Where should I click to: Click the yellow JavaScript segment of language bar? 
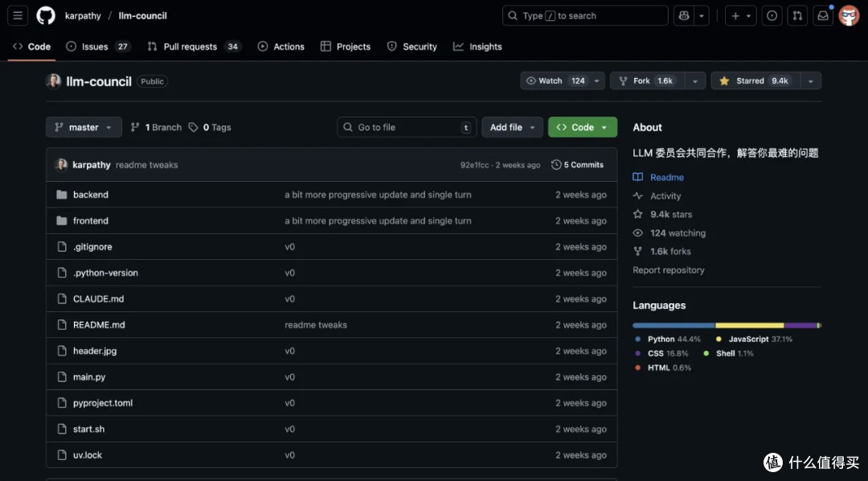pyautogui.click(x=750, y=325)
